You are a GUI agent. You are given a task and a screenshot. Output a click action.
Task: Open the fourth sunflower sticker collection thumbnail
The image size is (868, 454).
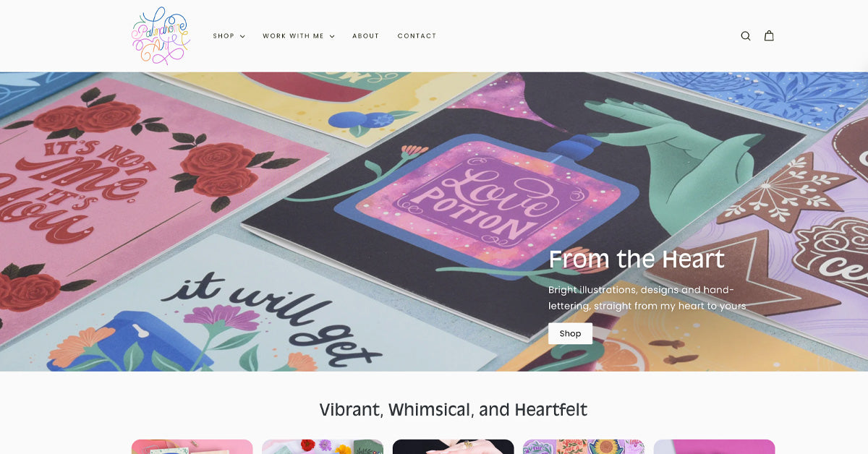[584, 447]
